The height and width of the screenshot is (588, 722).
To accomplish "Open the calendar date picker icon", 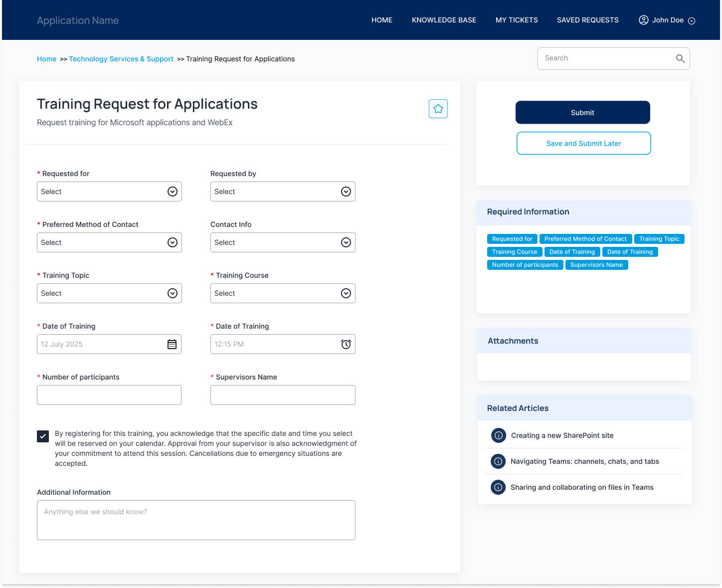I will [x=172, y=344].
